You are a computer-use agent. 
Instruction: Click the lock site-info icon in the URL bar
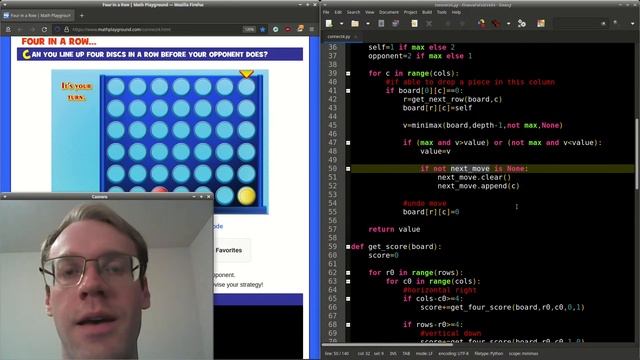point(66,29)
